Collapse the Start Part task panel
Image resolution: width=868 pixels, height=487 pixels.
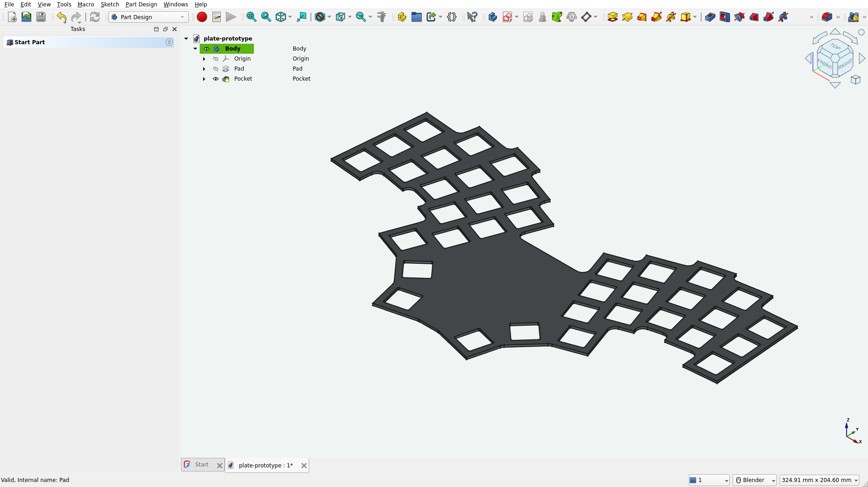tap(169, 42)
